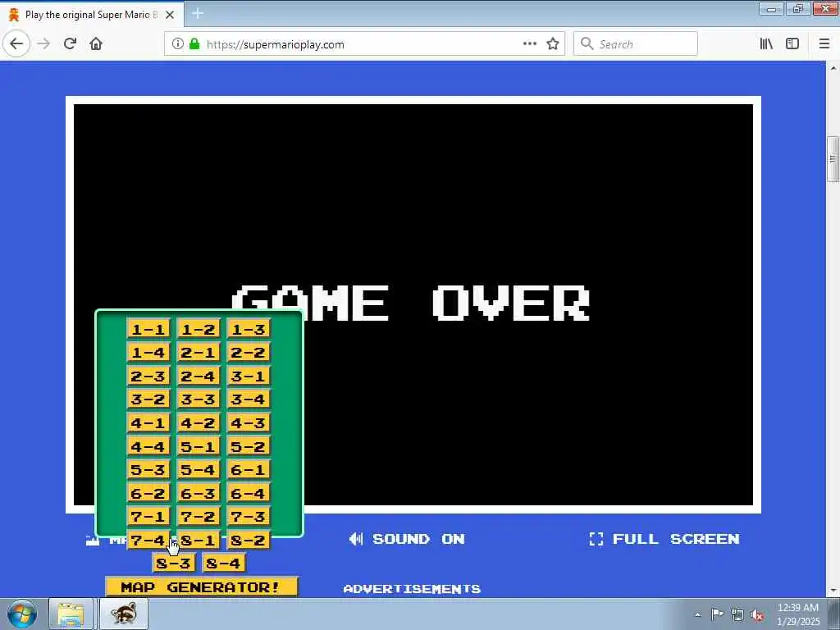Pick level 6-1 tile
Screen dimensions: 840x630
pos(249,470)
